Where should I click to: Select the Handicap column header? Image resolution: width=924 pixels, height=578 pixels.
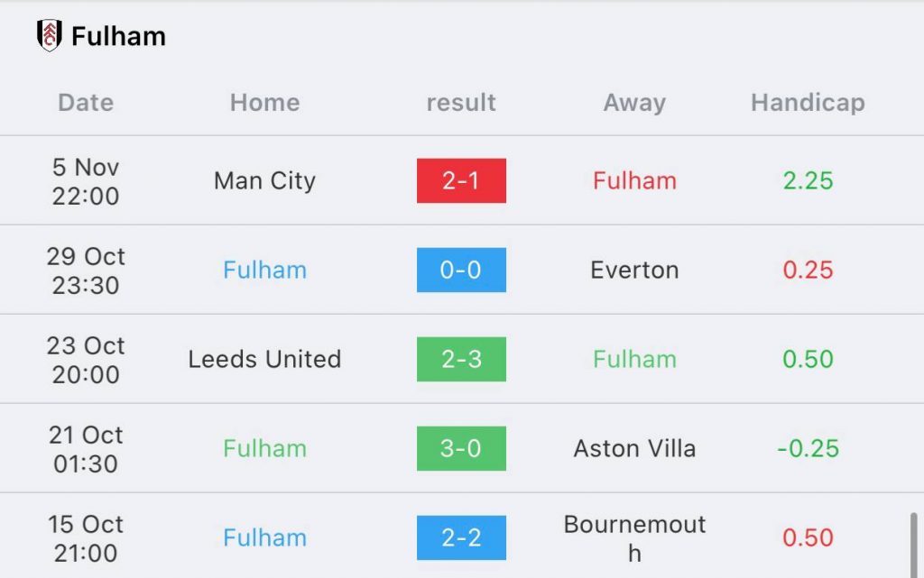(x=808, y=103)
